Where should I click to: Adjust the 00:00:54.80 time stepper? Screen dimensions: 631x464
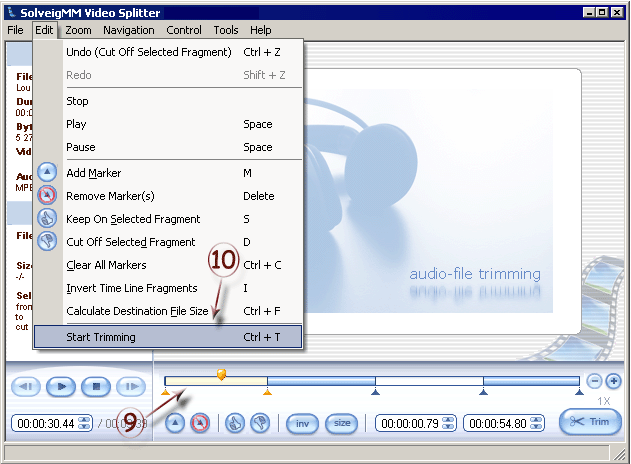(x=536, y=423)
